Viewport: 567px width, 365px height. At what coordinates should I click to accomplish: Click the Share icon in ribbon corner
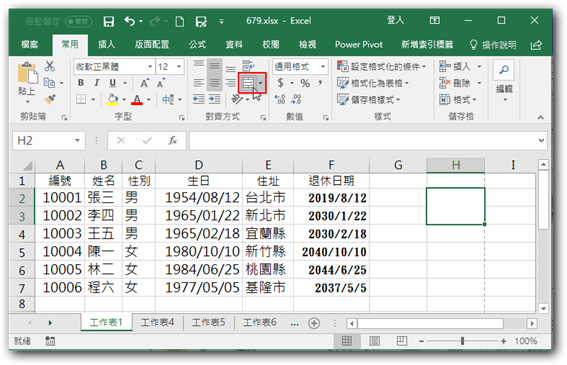[536, 45]
